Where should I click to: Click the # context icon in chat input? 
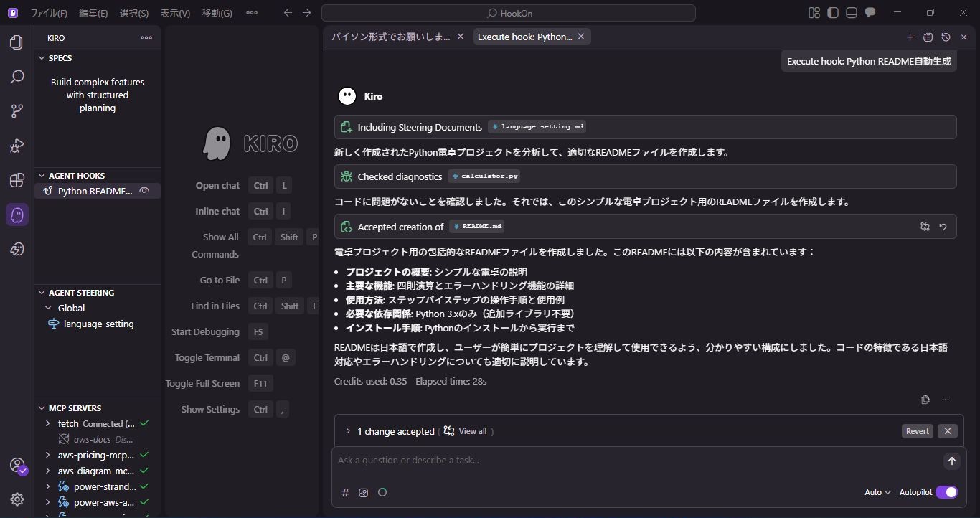pos(345,493)
